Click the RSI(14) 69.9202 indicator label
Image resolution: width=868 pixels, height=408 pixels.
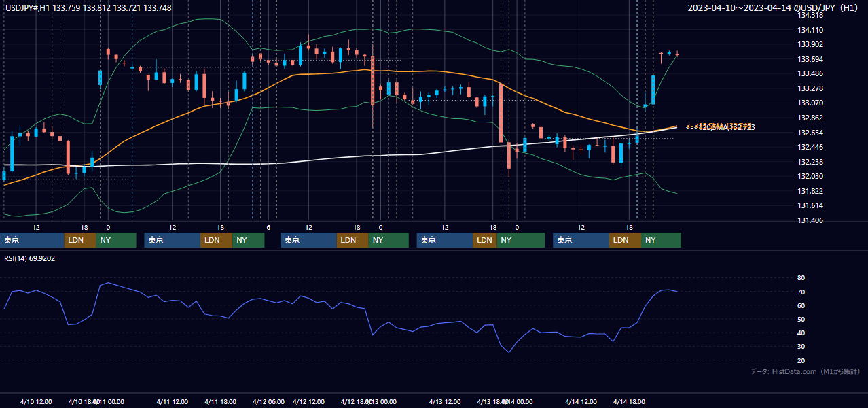(30, 258)
